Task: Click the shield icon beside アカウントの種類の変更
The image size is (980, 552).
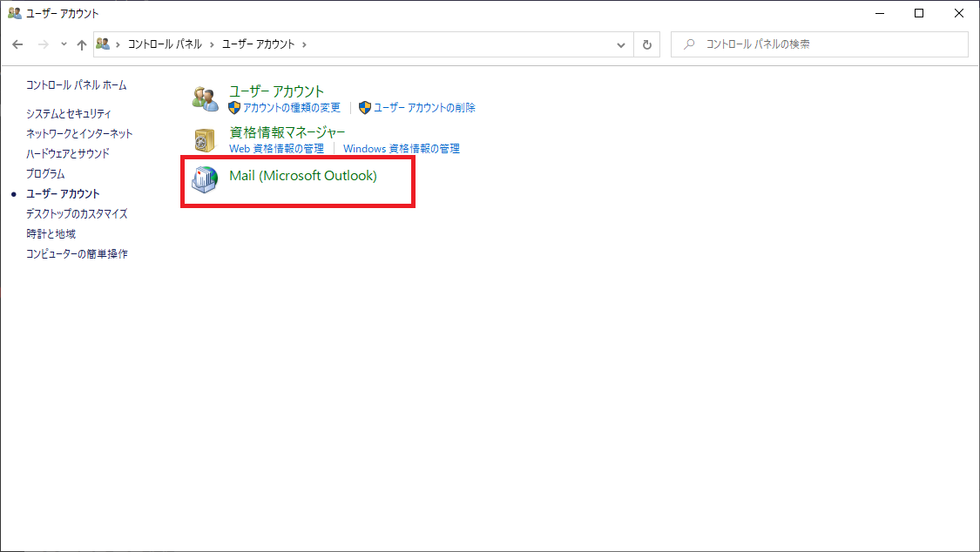Action: (234, 108)
